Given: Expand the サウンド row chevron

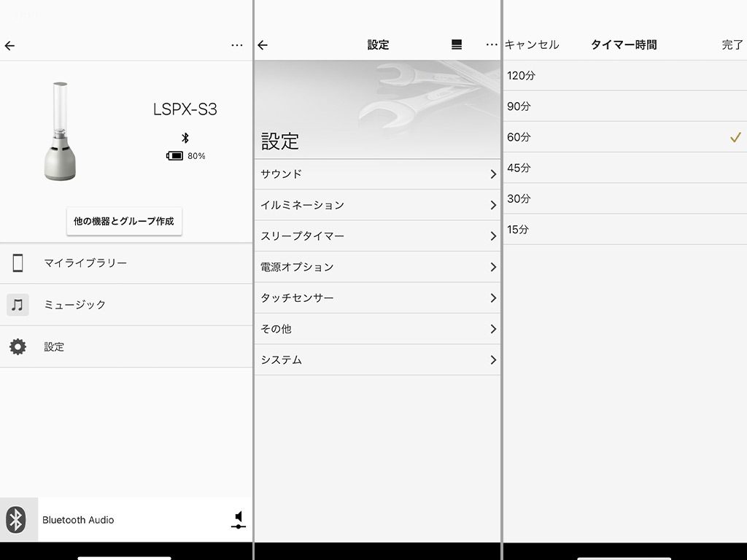Looking at the screenshot, I should (x=493, y=174).
